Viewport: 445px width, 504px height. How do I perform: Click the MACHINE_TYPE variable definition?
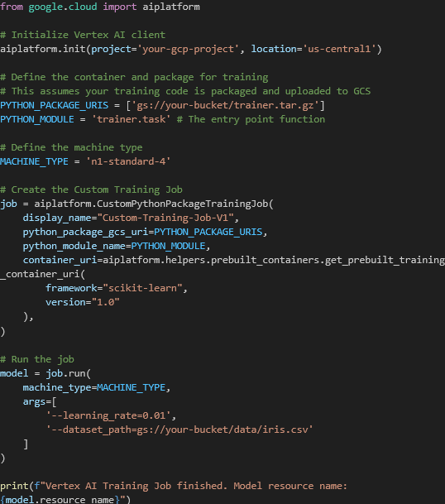pyautogui.click(x=34, y=161)
